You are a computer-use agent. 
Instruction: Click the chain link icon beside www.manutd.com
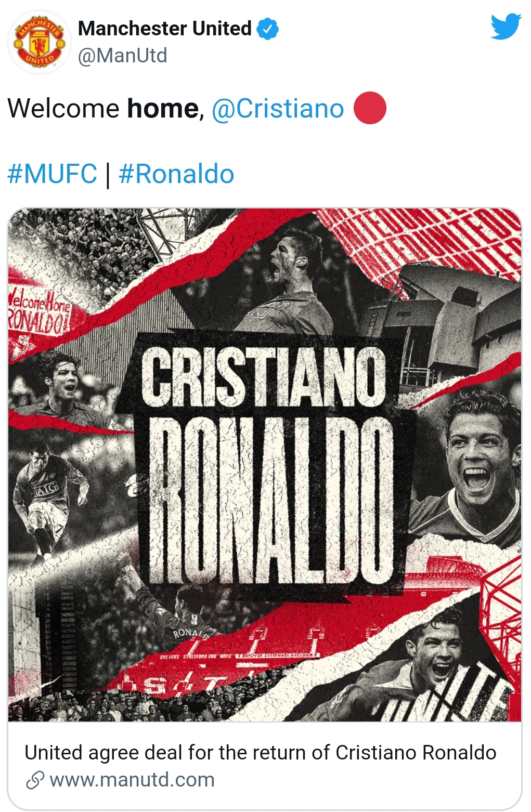click(35, 780)
